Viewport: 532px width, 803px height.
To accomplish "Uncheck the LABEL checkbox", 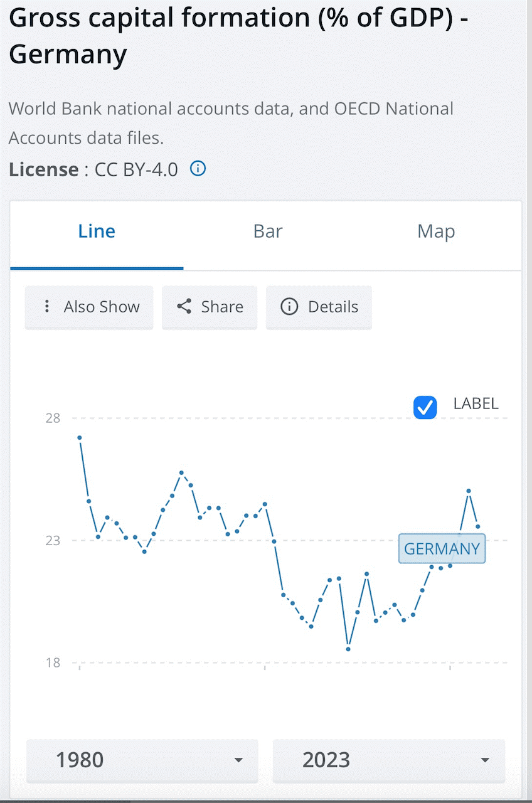I will click(425, 407).
